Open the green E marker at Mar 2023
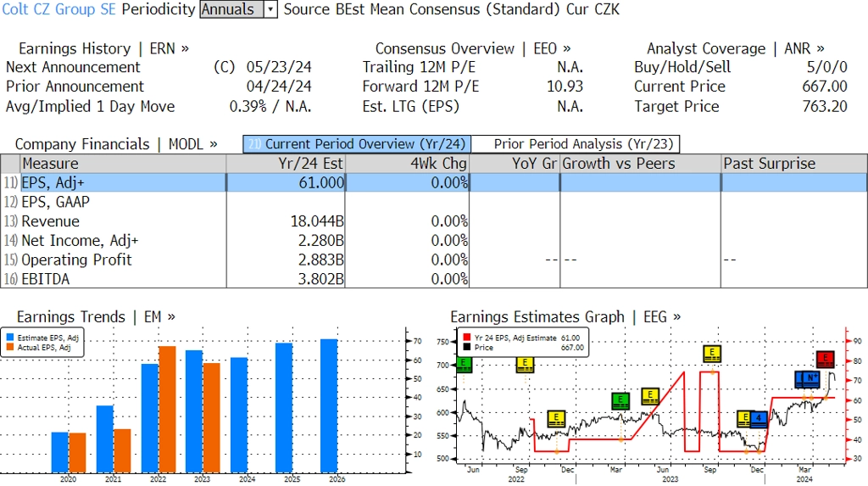 click(620, 400)
